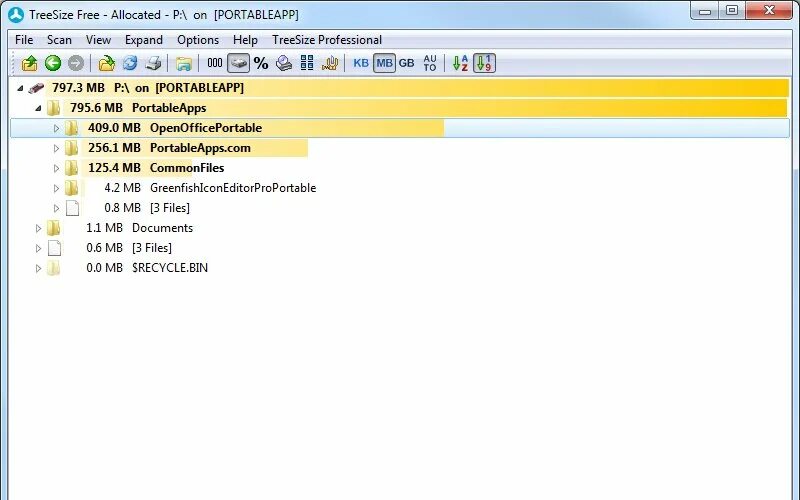Select the PortableApps.com row label
The height and width of the screenshot is (500, 800).
(200, 147)
